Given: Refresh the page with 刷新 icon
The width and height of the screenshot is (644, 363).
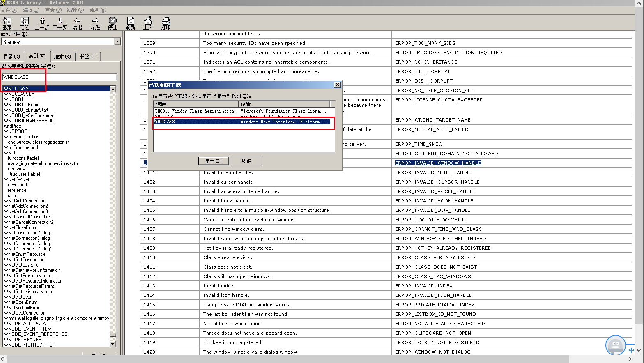Looking at the screenshot, I should coord(130,23).
